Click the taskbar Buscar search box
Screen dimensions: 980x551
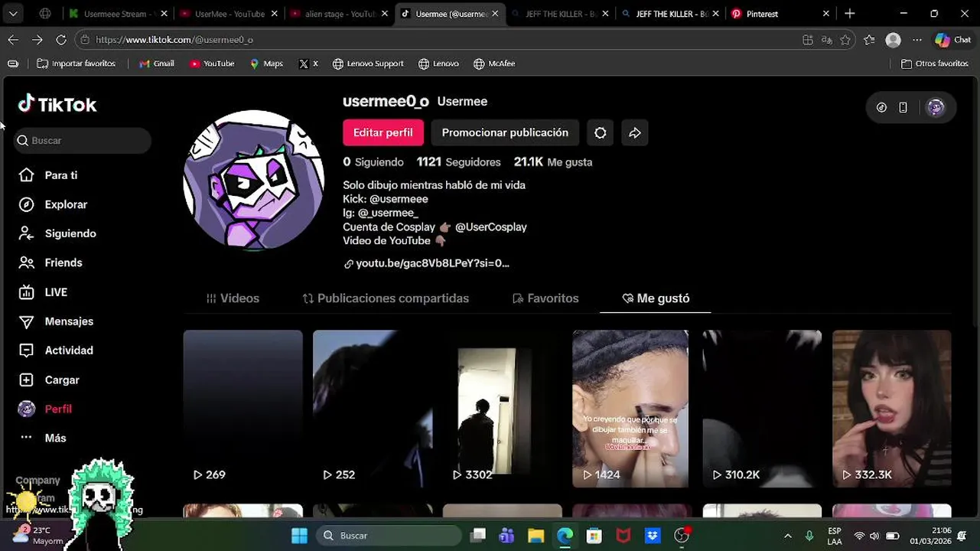[x=389, y=536]
